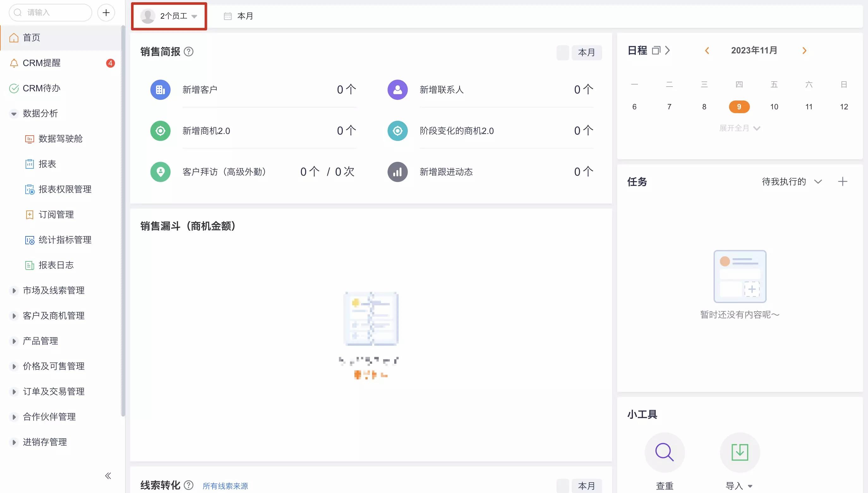Collapse the 数据分析 tree section
868x493 pixels.
(14, 114)
